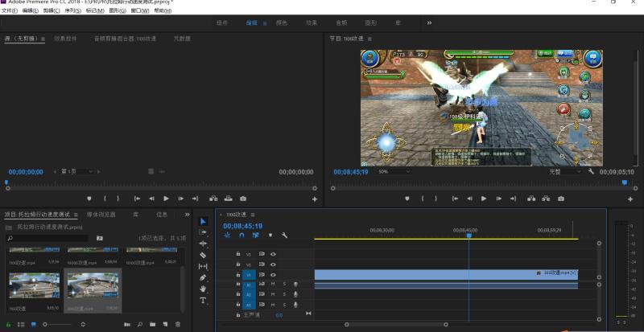Select the Hand tool
Image resolution: width=644 pixels, height=332 pixels.
(x=203, y=289)
